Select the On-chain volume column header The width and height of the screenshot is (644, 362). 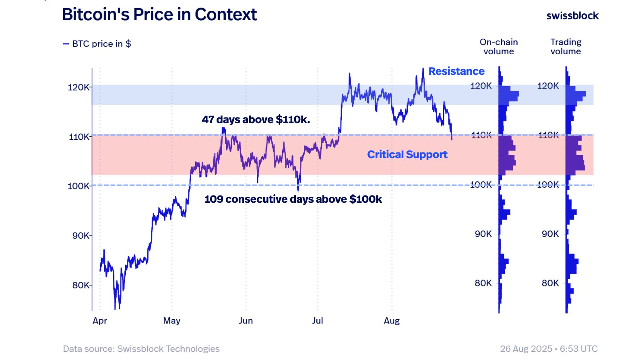(499, 47)
